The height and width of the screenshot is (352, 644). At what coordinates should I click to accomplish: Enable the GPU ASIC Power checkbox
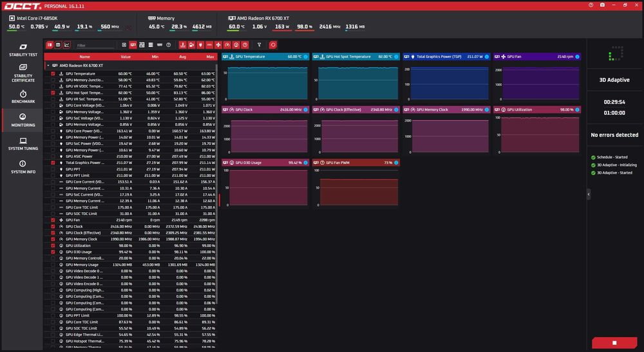(53, 156)
